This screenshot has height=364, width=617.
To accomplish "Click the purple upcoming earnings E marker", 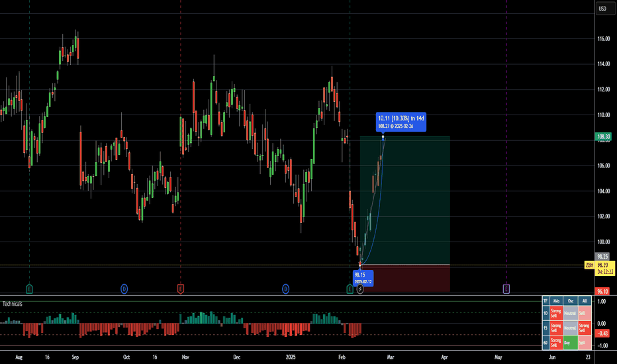I will (x=506, y=289).
